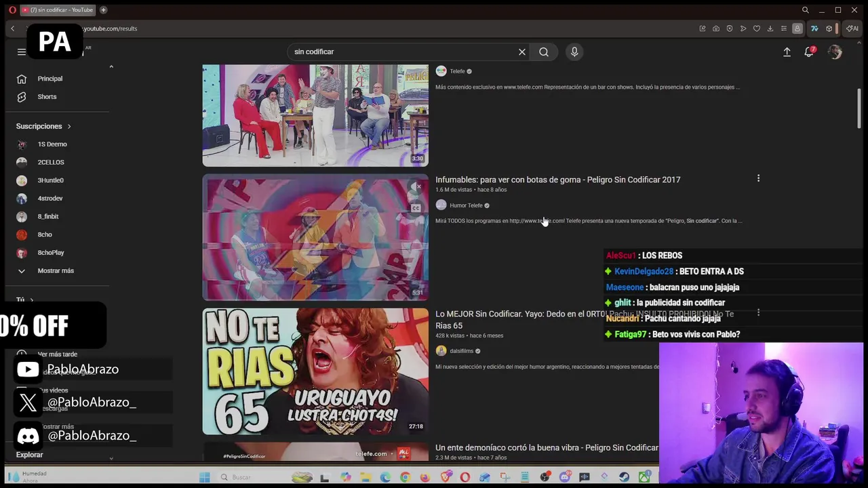Open the 7TV extension icon
Screen dimensions: 868x488
[814, 28]
